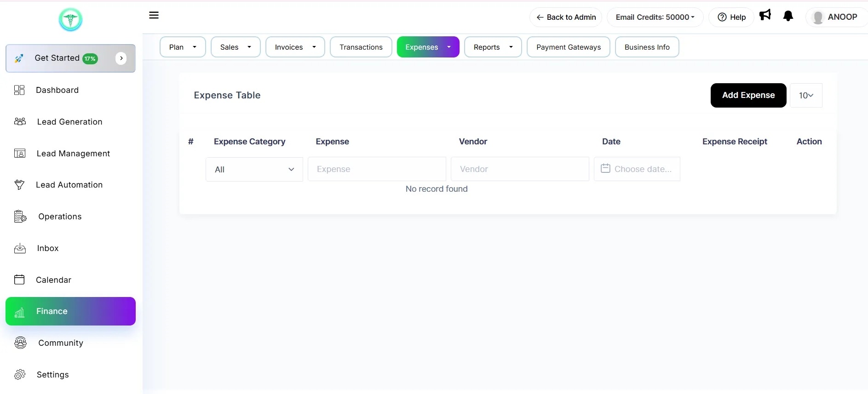Click the Back to Admin button
868x394 pixels.
click(566, 17)
